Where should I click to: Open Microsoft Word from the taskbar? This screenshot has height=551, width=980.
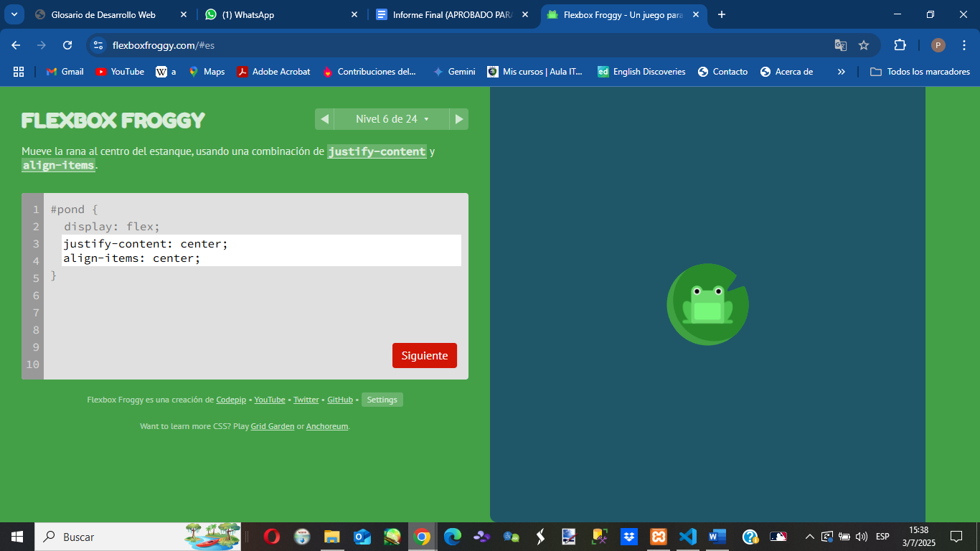click(x=717, y=537)
